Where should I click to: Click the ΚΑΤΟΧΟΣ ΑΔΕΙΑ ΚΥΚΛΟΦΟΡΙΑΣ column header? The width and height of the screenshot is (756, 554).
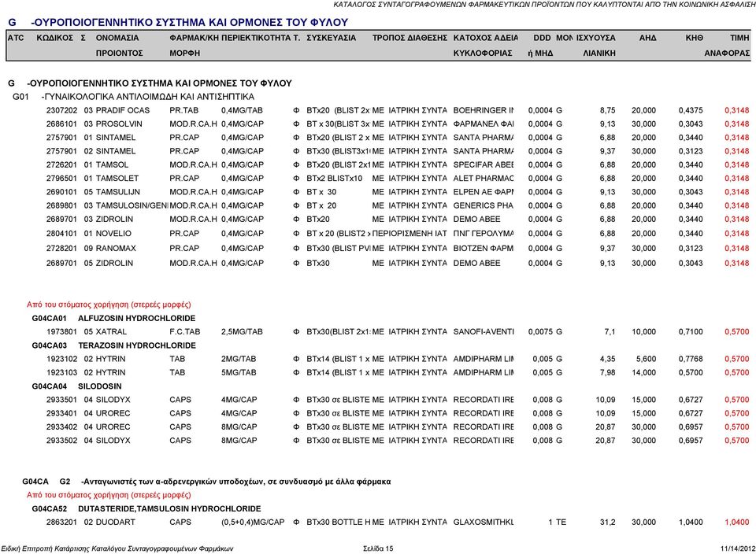(486, 46)
